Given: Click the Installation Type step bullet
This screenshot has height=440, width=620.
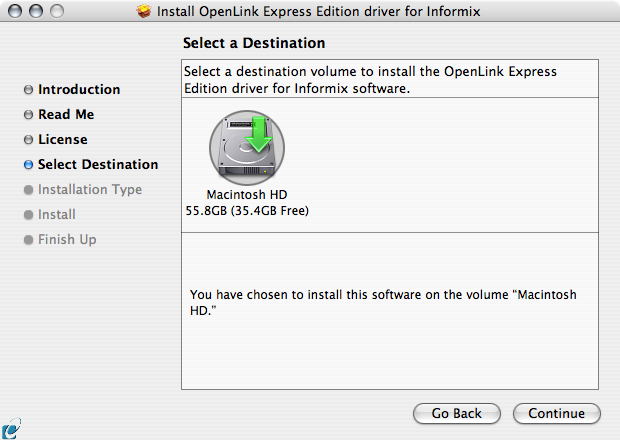Looking at the screenshot, I should [28, 190].
